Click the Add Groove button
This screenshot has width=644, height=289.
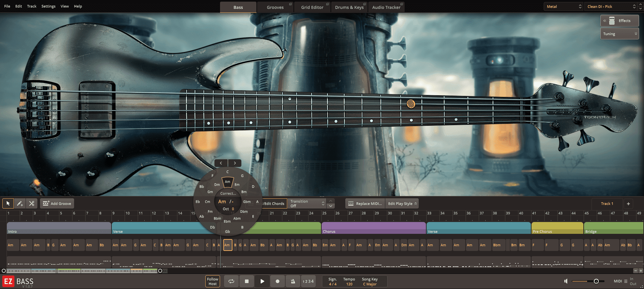[57, 204]
